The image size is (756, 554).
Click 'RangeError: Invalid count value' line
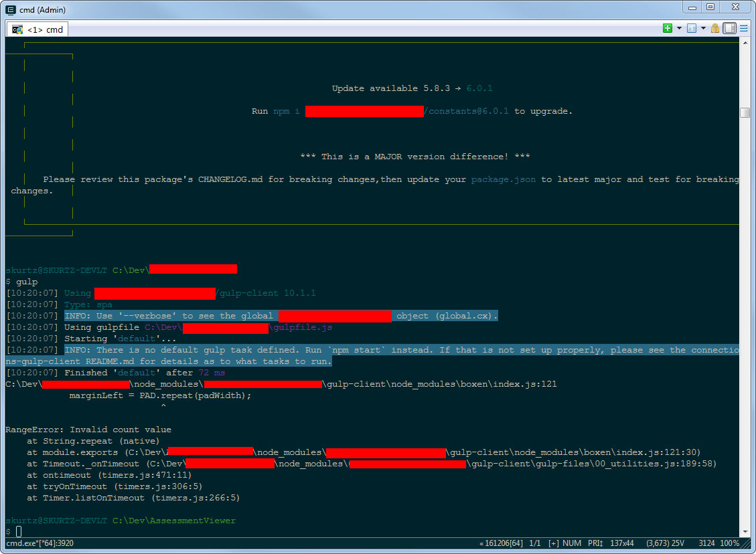88,430
